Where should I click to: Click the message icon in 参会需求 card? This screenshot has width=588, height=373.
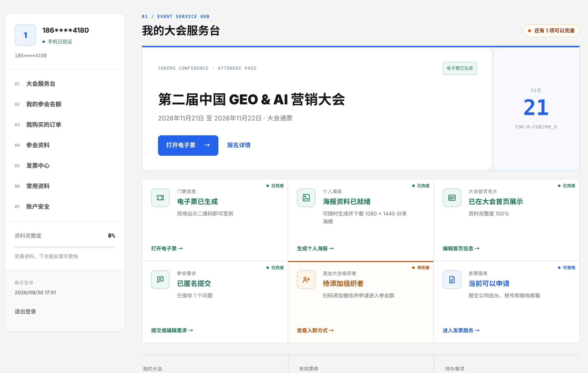click(x=160, y=279)
